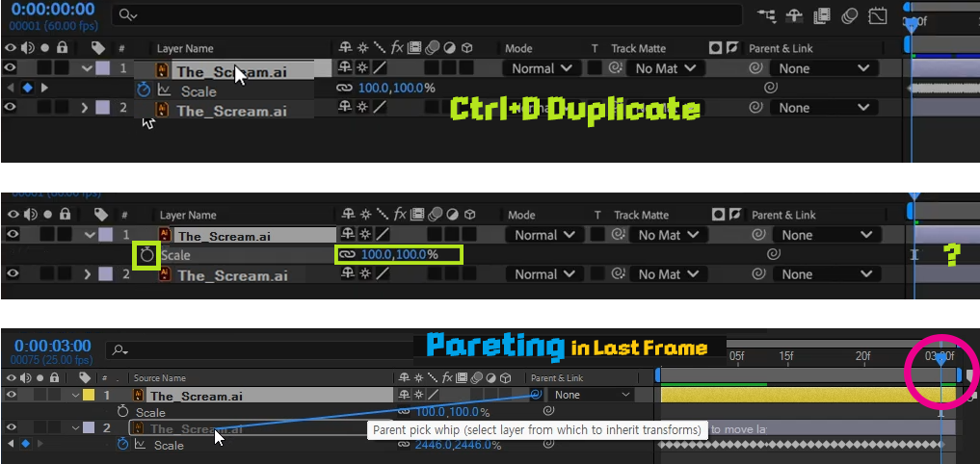Screen dimensions: 980x464
Task: Hide layer 2 eye in top timeline
Action: coord(10,107)
